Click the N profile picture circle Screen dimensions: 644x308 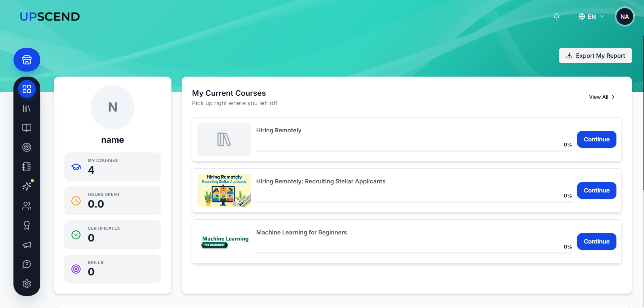[x=113, y=107]
